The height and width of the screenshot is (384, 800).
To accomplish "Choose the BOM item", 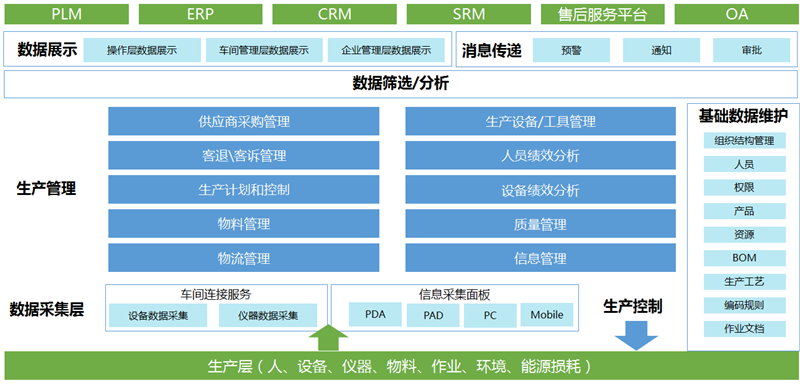I will pyautogui.click(x=744, y=258).
